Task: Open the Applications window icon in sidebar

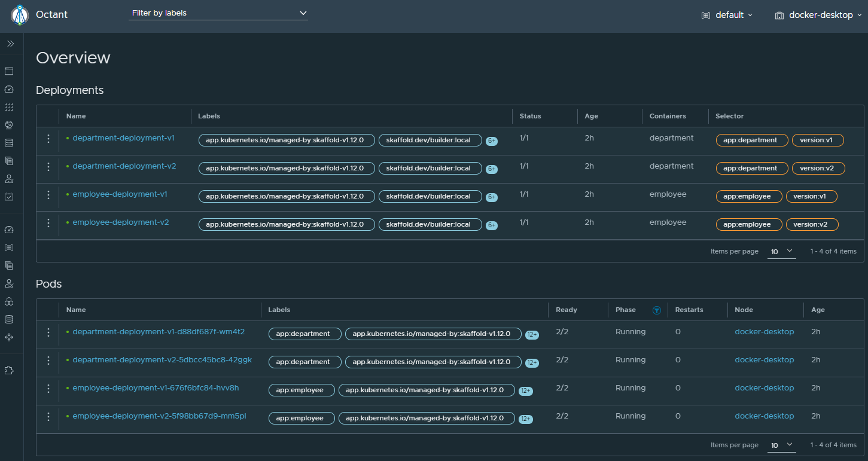Action: click(9, 71)
